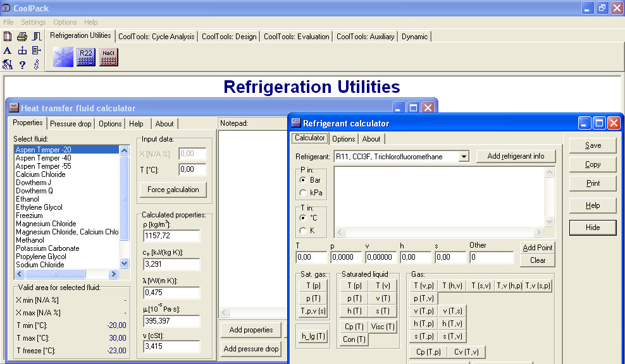The height and width of the screenshot is (364, 625).
Task: Open the NaCl heat transfer fluid calculator icon
Action: pos(108,57)
